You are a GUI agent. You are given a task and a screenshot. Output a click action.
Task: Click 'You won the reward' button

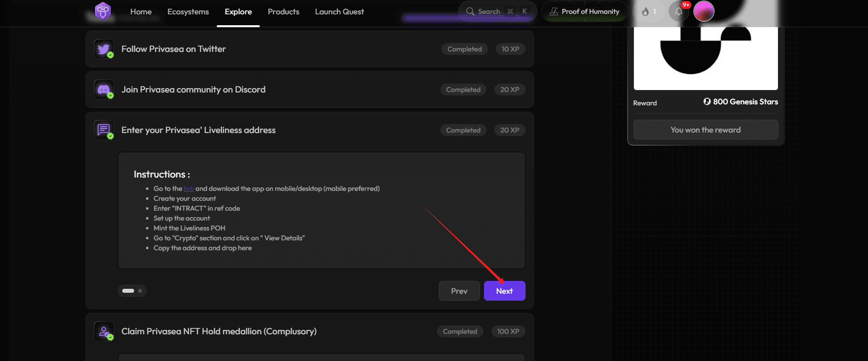706,130
